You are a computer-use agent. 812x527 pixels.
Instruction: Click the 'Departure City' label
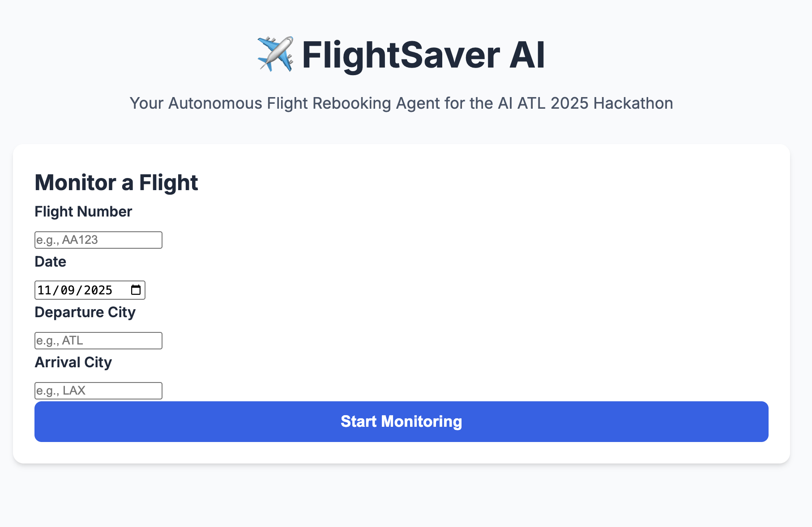coord(85,312)
